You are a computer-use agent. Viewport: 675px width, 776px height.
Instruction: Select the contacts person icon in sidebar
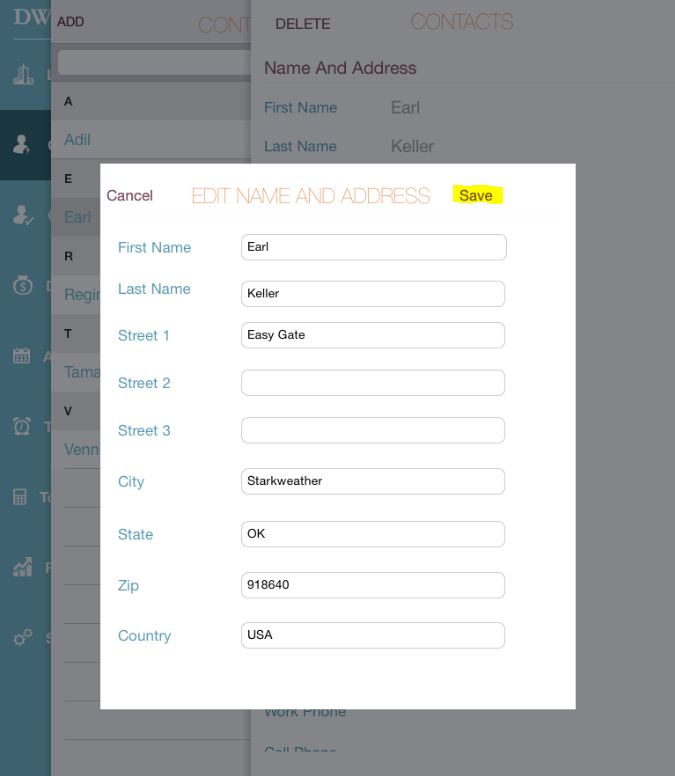pos(21,144)
